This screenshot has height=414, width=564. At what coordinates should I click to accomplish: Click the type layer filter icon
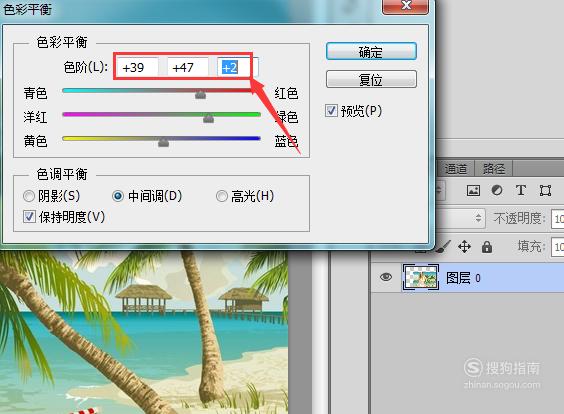(x=520, y=190)
